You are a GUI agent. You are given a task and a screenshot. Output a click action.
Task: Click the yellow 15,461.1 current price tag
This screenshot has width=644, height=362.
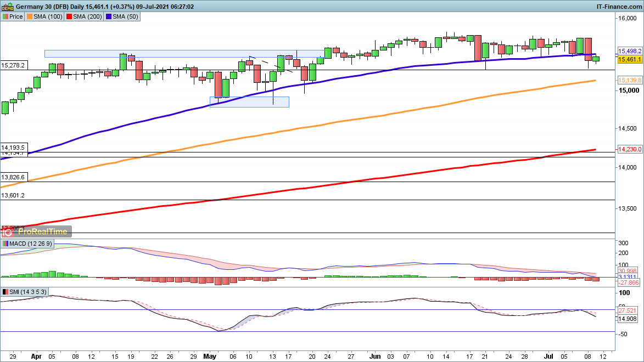(x=630, y=59)
